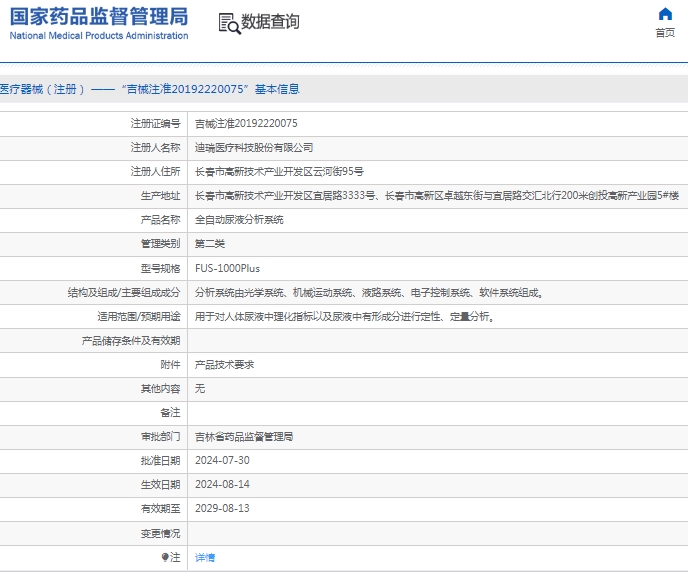Screen dimensions: 688x575
Task: Select approving department 吉林省药品监督管理局
Action: (x=244, y=437)
